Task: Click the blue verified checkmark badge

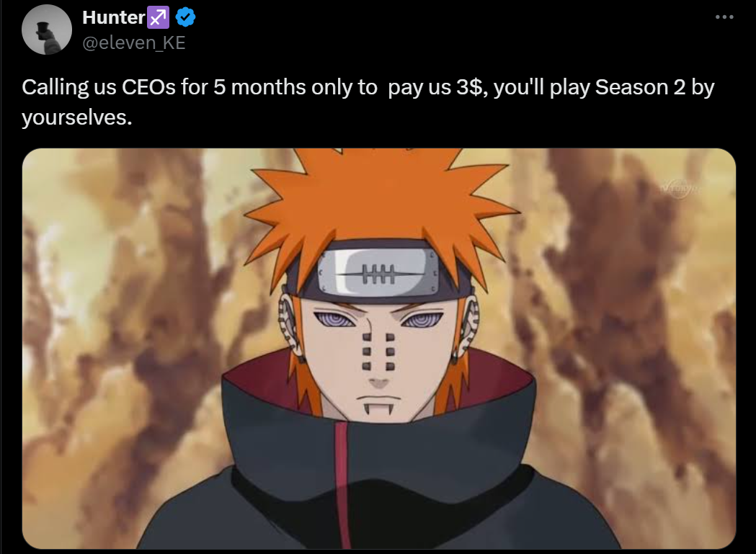Action: [185, 17]
